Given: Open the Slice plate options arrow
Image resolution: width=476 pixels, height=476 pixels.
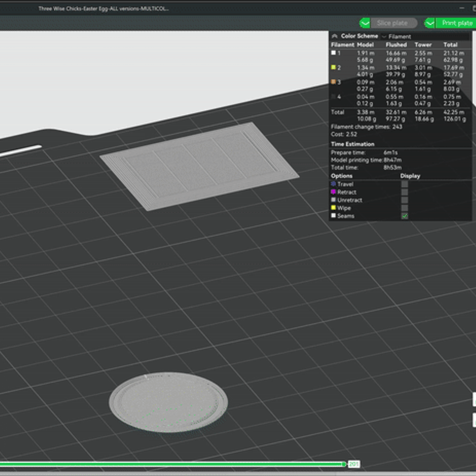Looking at the screenshot, I should coord(365,23).
